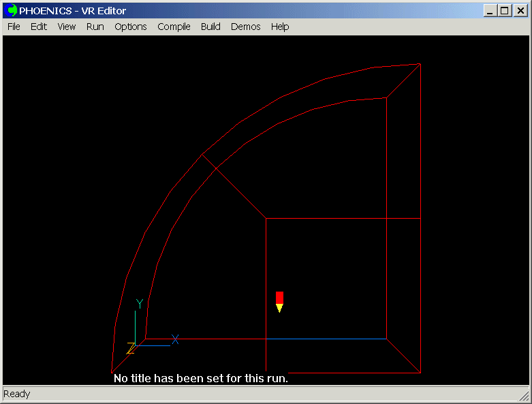The height and width of the screenshot is (404, 532).
Task: Open the Compile menu
Action: (174, 27)
